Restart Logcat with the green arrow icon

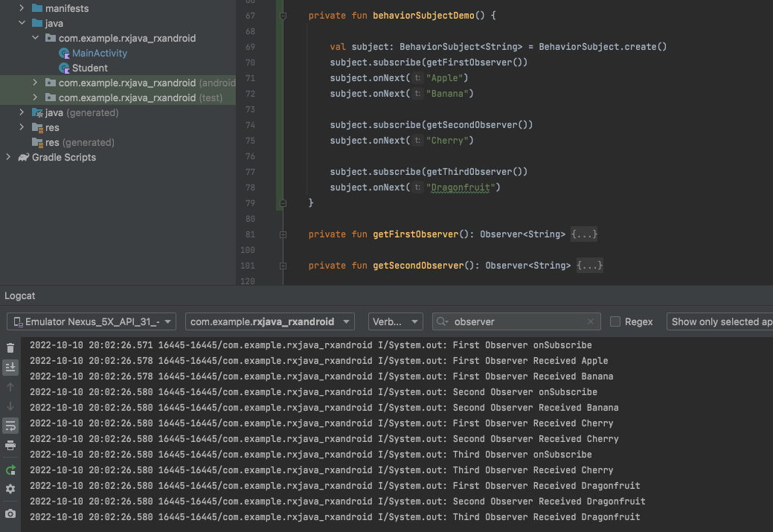pyautogui.click(x=10, y=469)
